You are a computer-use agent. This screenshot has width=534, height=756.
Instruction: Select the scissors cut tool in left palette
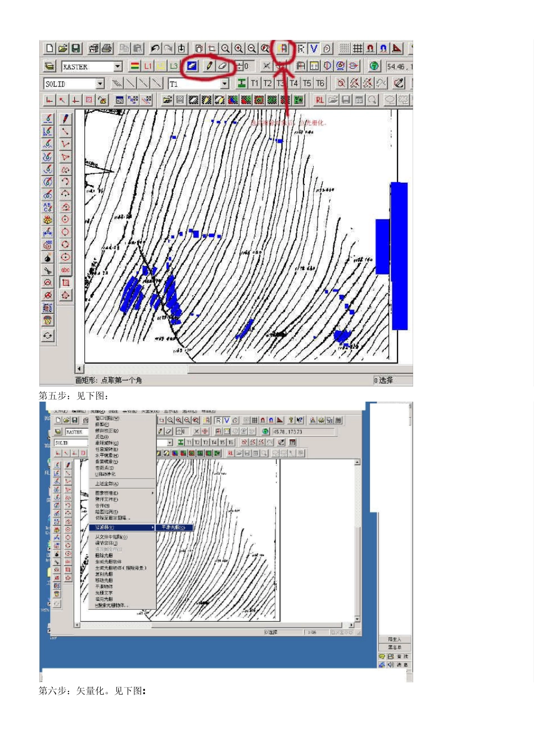coord(48,270)
